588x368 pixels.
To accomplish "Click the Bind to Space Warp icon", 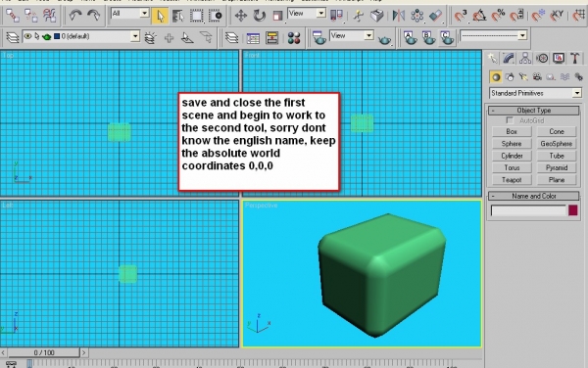I will [x=49, y=16].
